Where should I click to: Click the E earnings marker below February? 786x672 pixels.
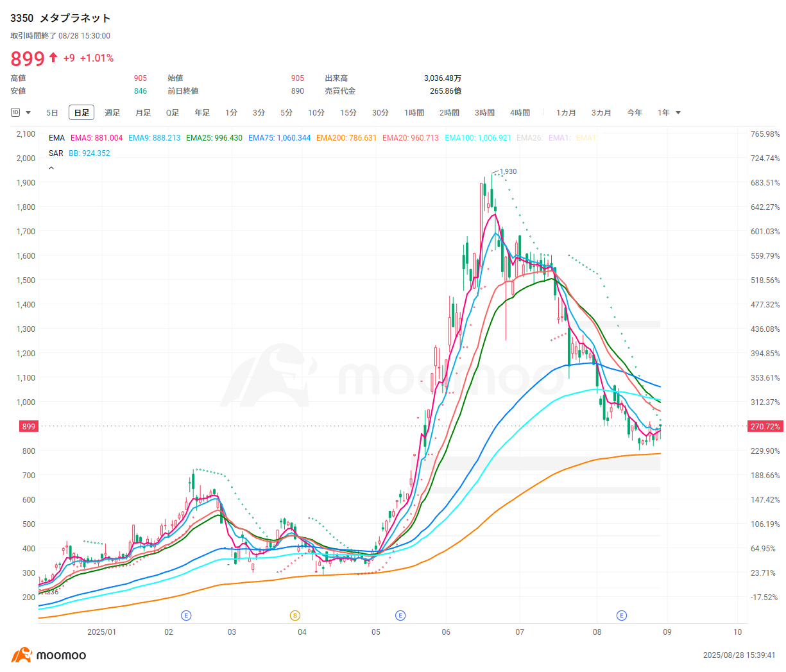186,615
